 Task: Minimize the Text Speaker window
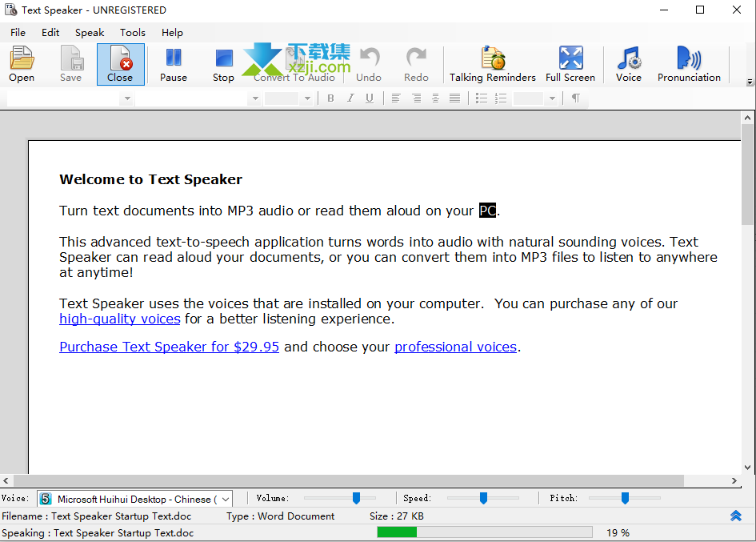(664, 10)
